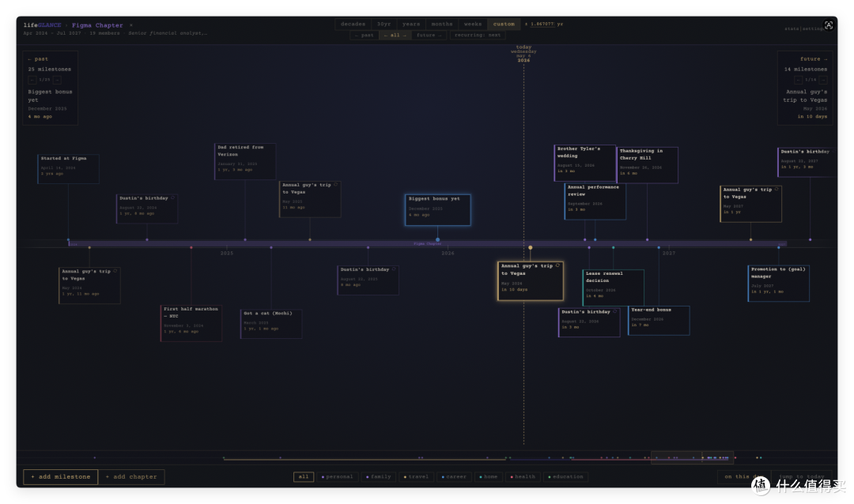Open Brother Tyler's wedding card

pyautogui.click(x=585, y=163)
